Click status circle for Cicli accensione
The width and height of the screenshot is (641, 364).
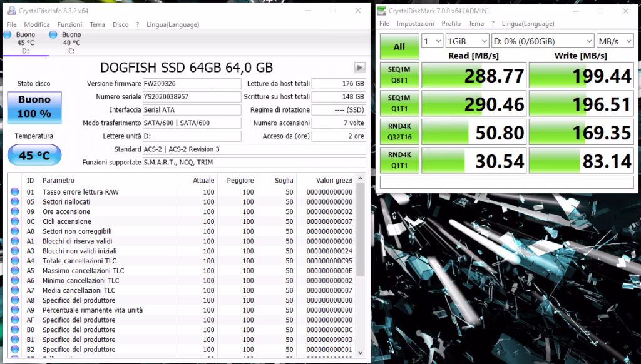[x=15, y=221]
